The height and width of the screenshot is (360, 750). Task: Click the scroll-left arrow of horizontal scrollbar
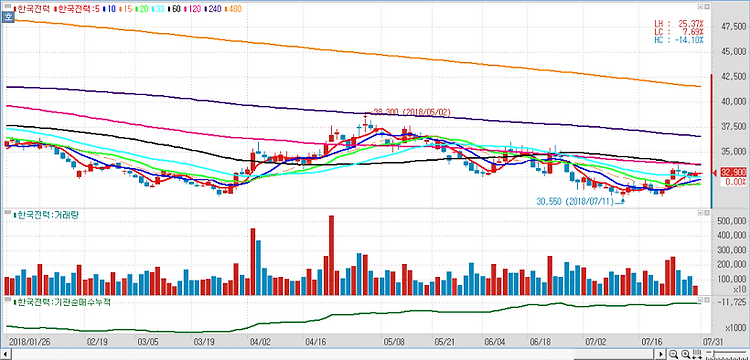[x=6, y=354]
